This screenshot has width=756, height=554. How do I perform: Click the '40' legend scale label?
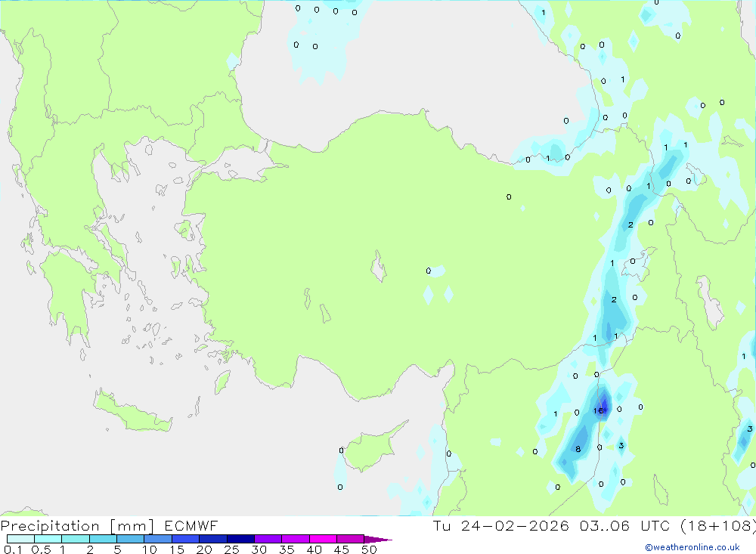[x=314, y=549]
